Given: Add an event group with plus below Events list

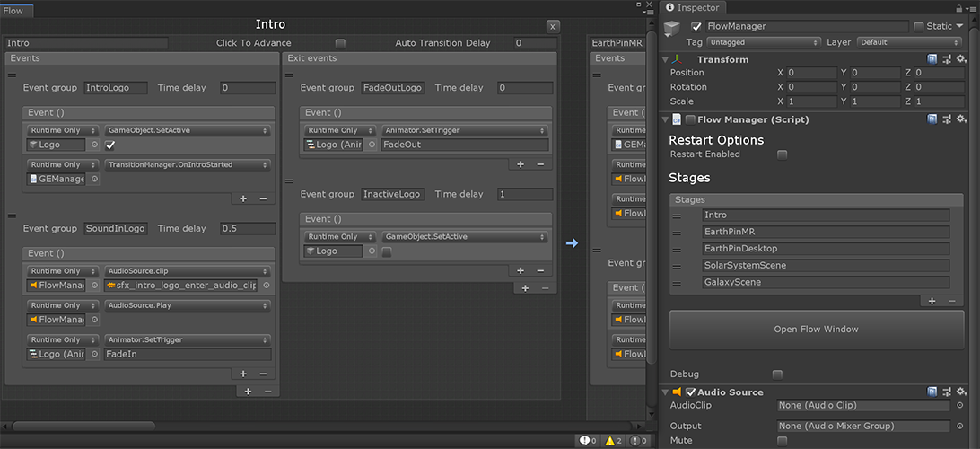Looking at the screenshot, I should point(248,391).
